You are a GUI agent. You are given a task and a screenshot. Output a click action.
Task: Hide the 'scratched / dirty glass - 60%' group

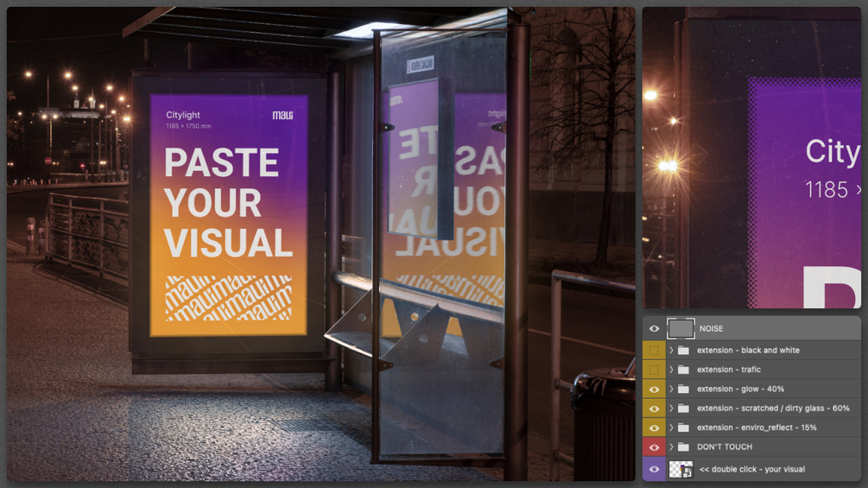point(654,409)
